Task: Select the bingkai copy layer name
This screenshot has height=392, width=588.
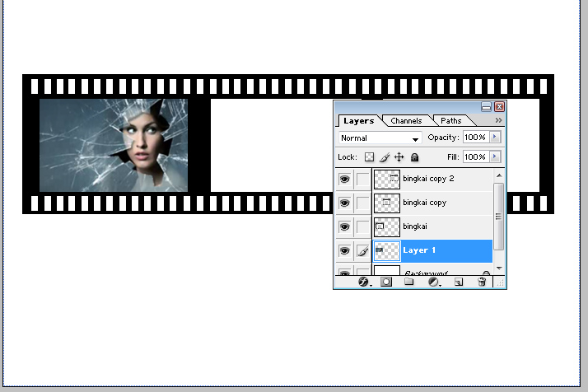Action: [x=424, y=203]
